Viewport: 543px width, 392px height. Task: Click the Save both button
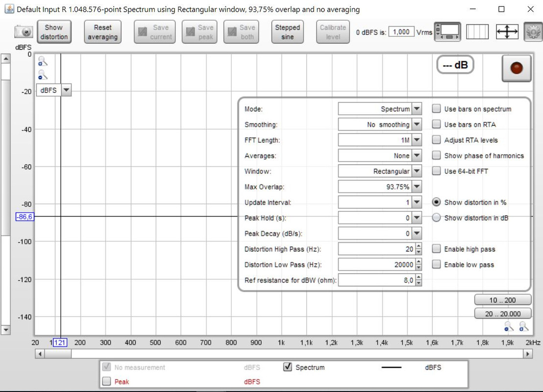pyautogui.click(x=241, y=32)
